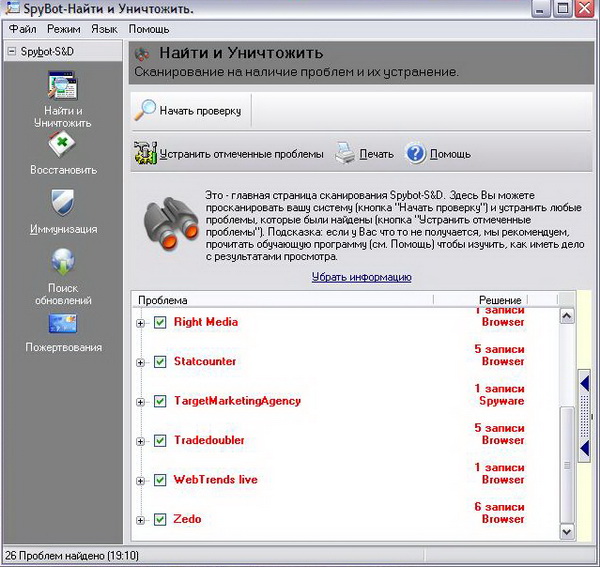Click the binoculars icon in info panel
Viewport: 600px width, 567px height.
pyautogui.click(x=171, y=223)
